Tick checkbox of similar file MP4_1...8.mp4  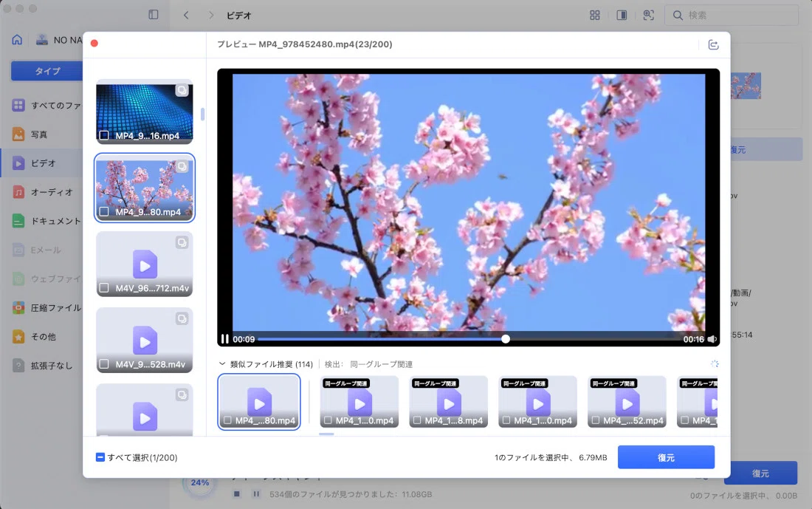tap(417, 420)
